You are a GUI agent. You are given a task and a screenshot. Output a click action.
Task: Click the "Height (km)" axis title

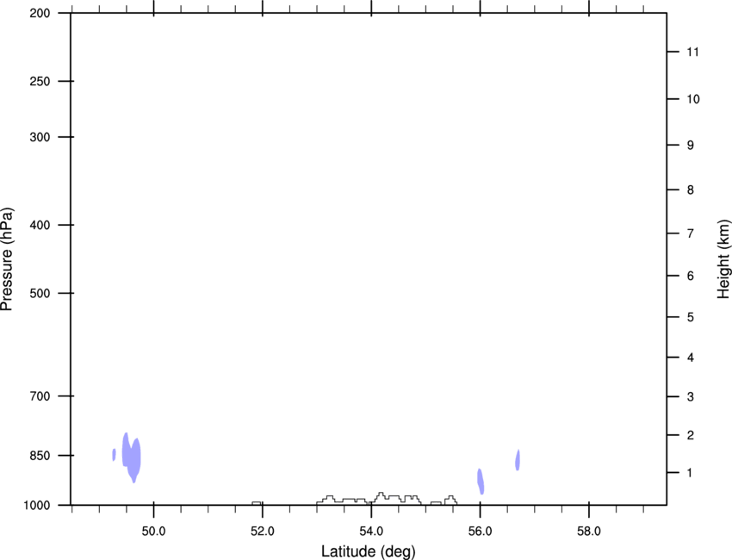click(723, 259)
